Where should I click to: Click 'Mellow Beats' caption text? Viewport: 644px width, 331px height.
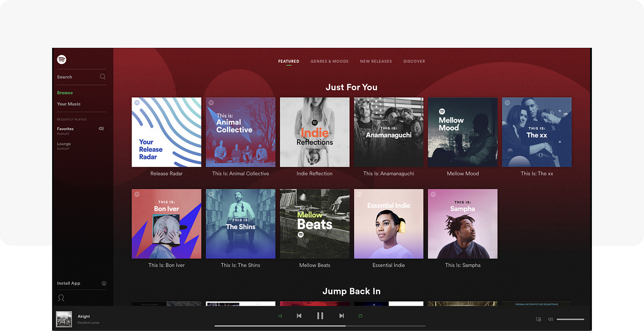click(314, 266)
